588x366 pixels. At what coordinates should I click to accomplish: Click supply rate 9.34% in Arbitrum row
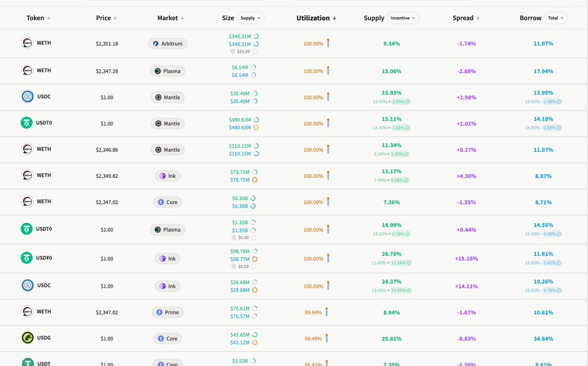click(x=392, y=44)
